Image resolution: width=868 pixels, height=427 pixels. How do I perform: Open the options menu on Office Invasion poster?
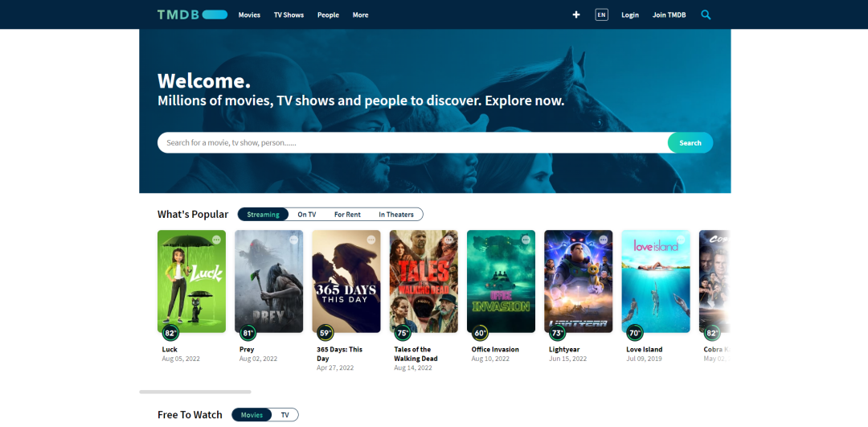click(x=526, y=240)
